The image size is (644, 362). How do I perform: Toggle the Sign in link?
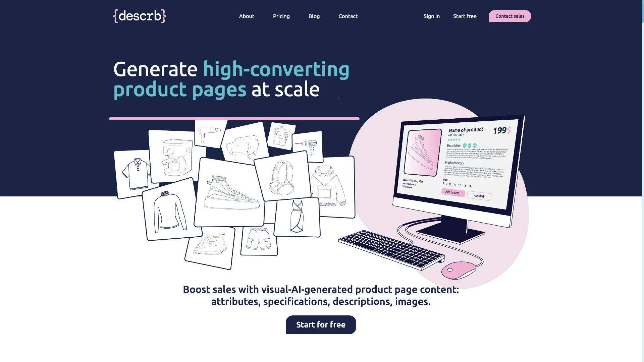432,16
